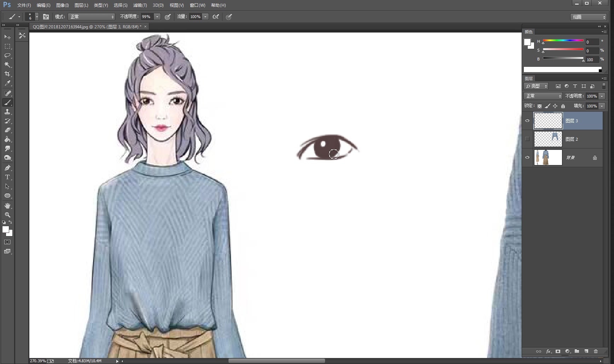The image size is (614, 364).
Task: Select the Rectangular Marquee tool
Action: tap(7, 46)
